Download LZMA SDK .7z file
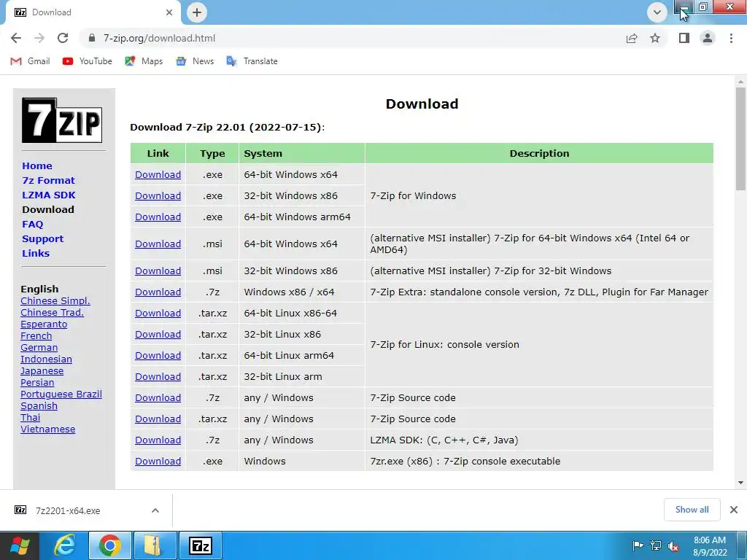This screenshot has width=747, height=560. (x=158, y=440)
